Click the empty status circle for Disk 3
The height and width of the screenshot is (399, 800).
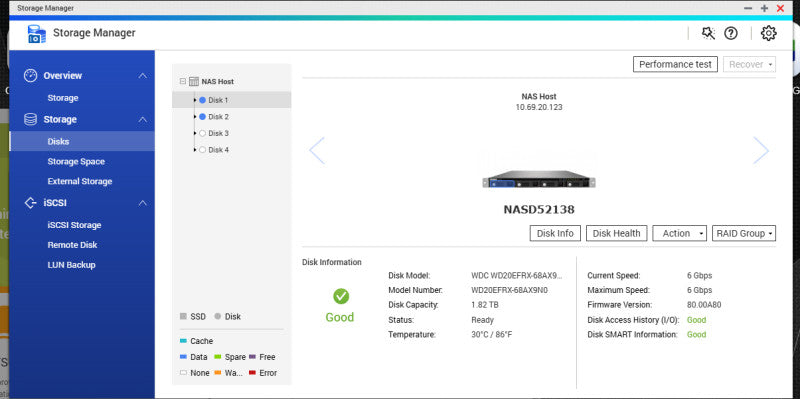click(x=202, y=134)
